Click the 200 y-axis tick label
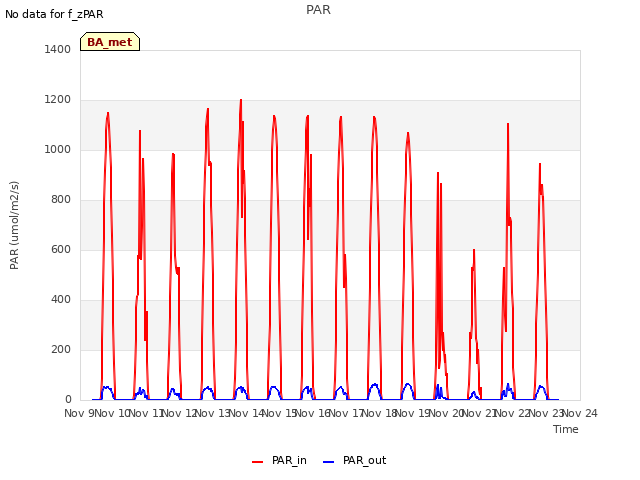Image resolution: width=640 pixels, height=480 pixels. point(61,349)
